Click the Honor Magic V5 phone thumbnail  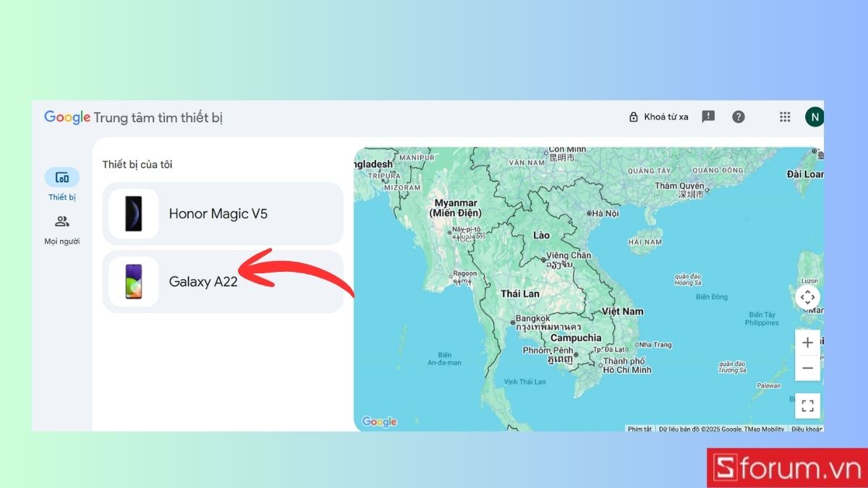[x=134, y=214]
